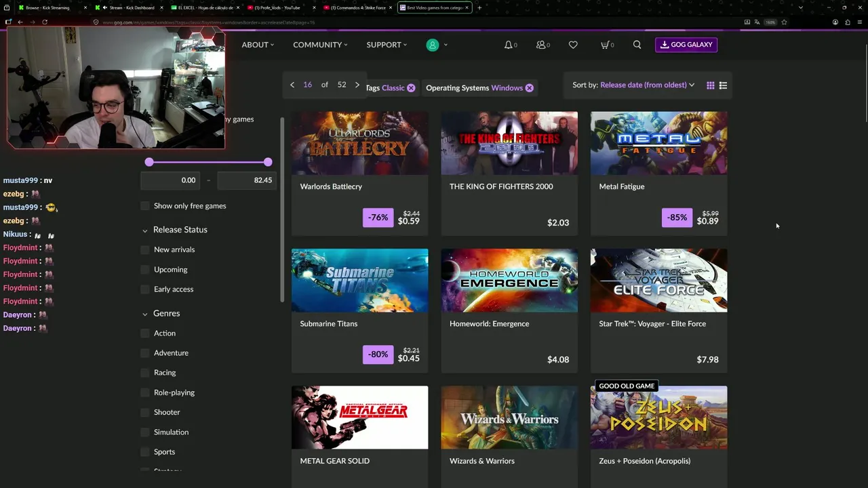This screenshot has height=488, width=868.
Task: Close the Commandos 4: Strike Force tab
Action: click(391, 7)
